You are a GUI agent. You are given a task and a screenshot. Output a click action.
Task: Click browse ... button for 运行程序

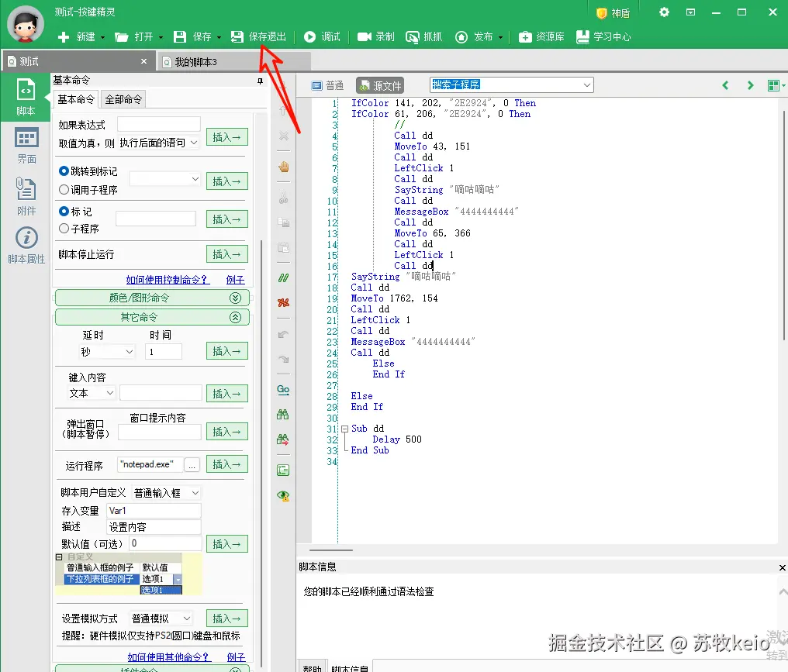pyautogui.click(x=192, y=465)
